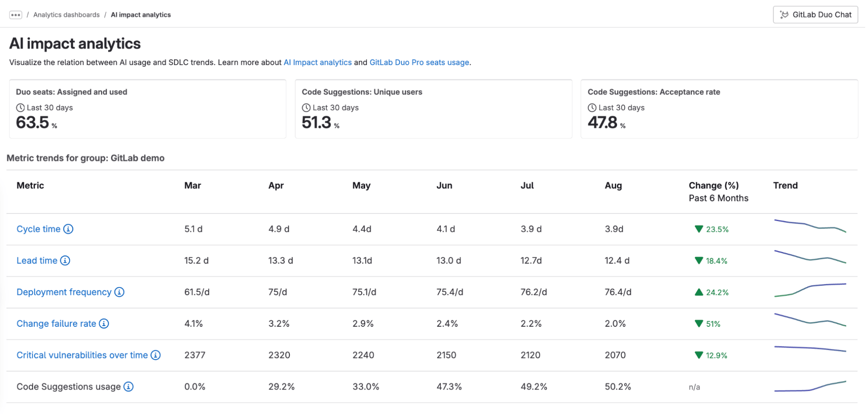Click the Code Suggestions usage trend sparkline
This screenshot has width=868, height=414.
click(x=810, y=387)
